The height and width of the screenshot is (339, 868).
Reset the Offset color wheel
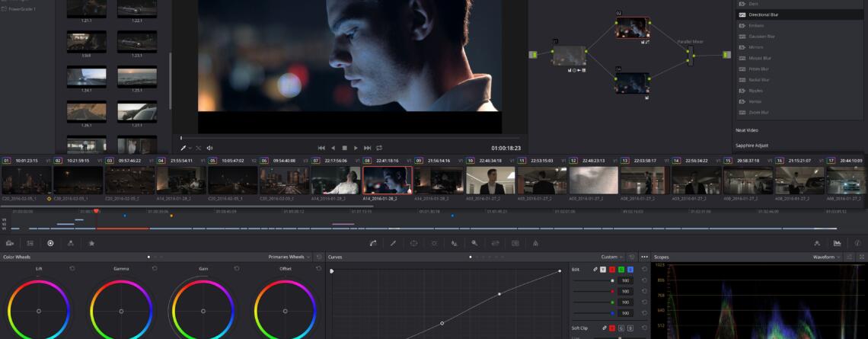tap(318, 268)
